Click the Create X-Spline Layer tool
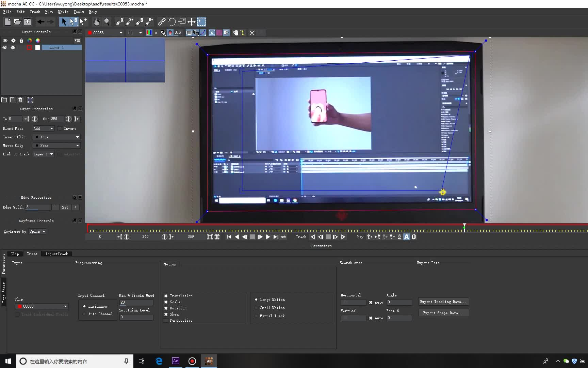 click(x=119, y=22)
